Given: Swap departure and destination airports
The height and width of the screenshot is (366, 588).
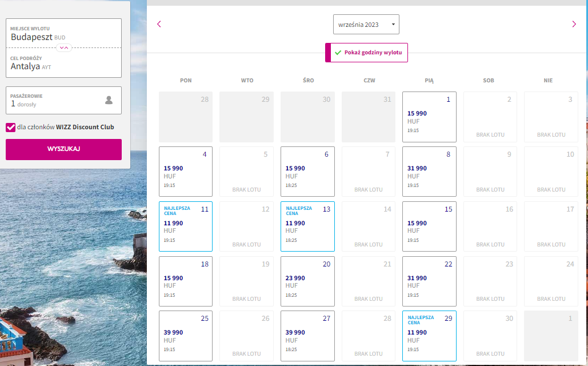Looking at the screenshot, I should (64, 47).
